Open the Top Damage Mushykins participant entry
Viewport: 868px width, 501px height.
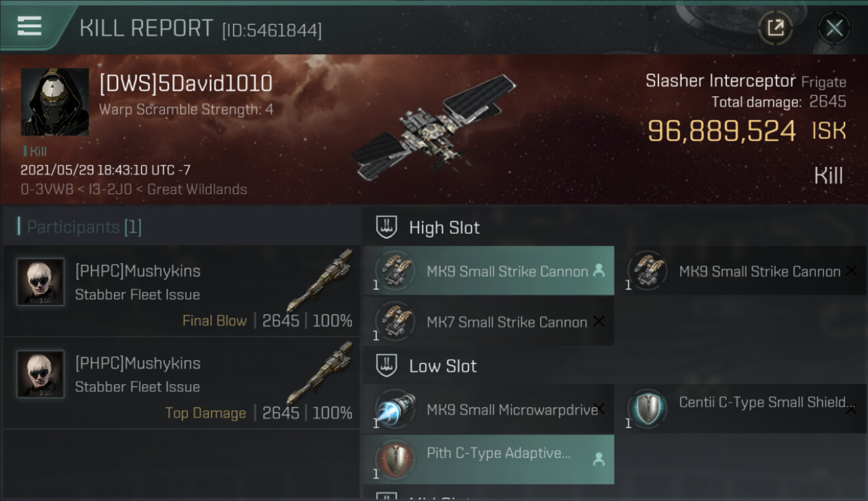[181, 383]
